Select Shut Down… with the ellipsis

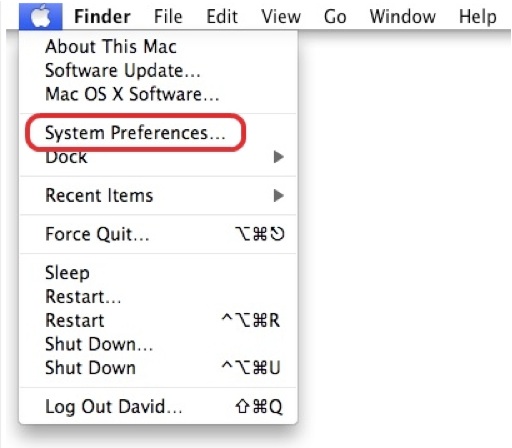[x=158, y=344]
